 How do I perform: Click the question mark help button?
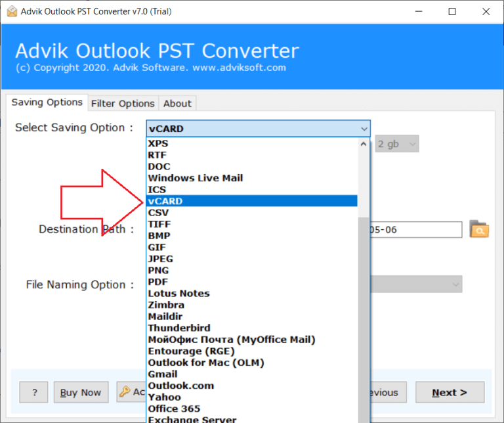click(x=33, y=392)
